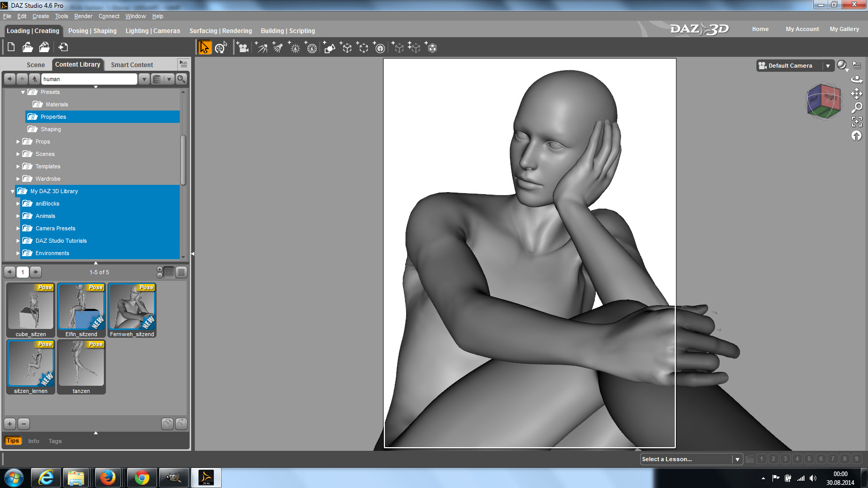Open the Select a Lesson dropdown
868x488 pixels.
pyautogui.click(x=737, y=459)
